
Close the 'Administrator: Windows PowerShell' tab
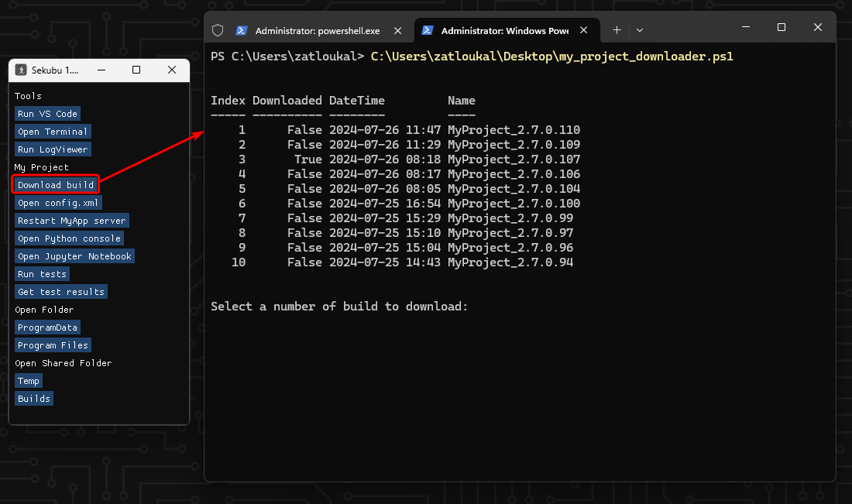(584, 30)
